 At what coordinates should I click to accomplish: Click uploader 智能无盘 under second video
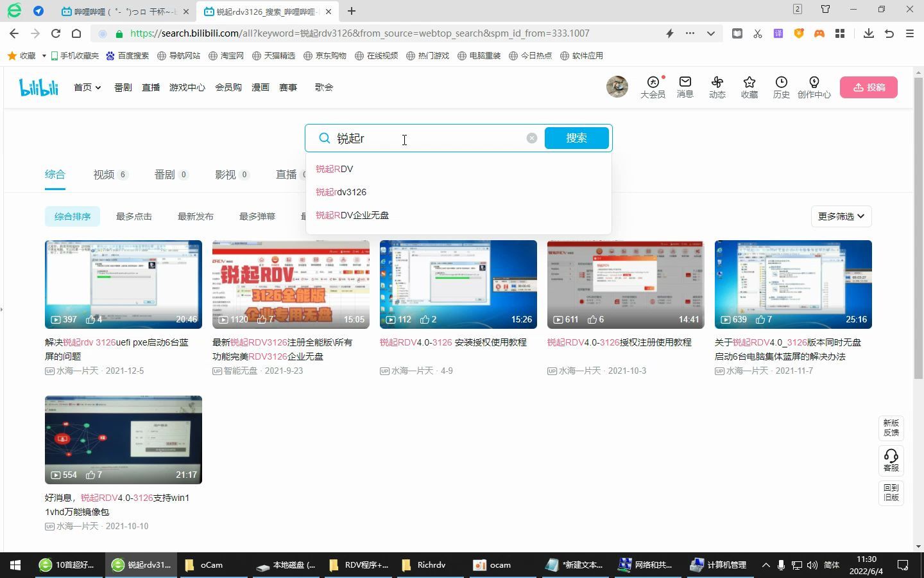pos(240,371)
